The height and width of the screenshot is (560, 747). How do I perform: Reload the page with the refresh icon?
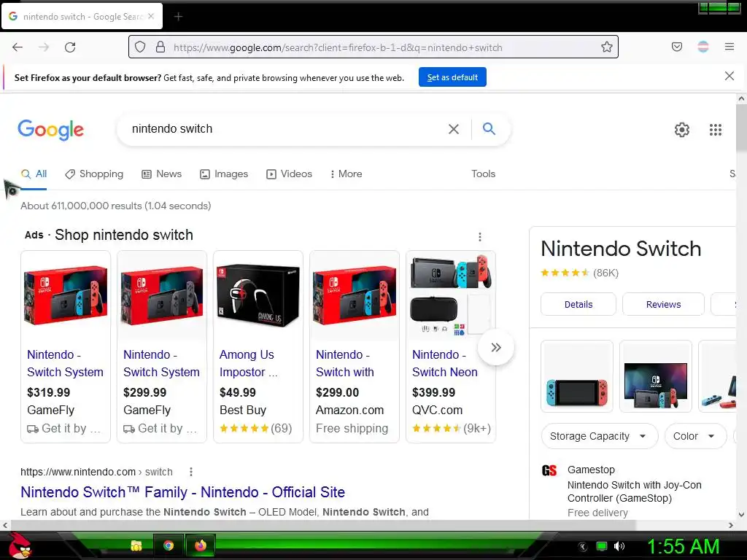pyautogui.click(x=70, y=47)
